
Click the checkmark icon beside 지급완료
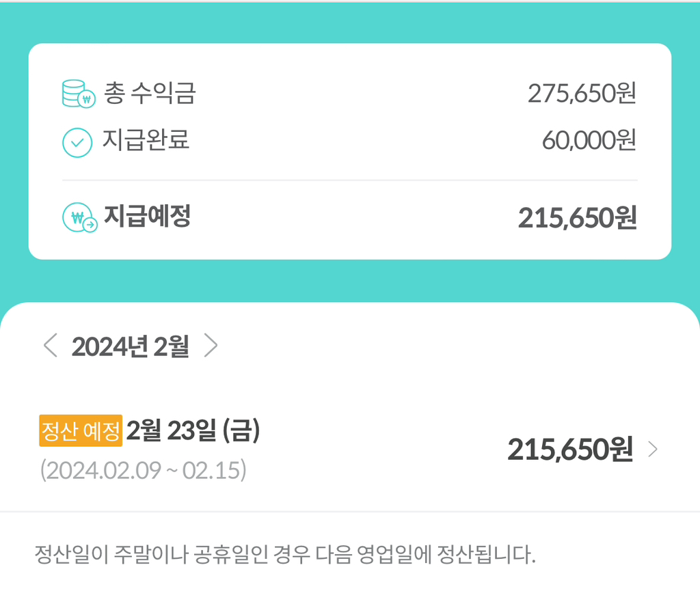[x=77, y=142]
